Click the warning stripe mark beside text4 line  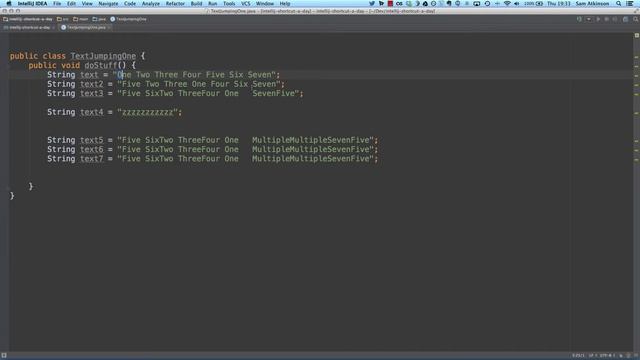636,113
